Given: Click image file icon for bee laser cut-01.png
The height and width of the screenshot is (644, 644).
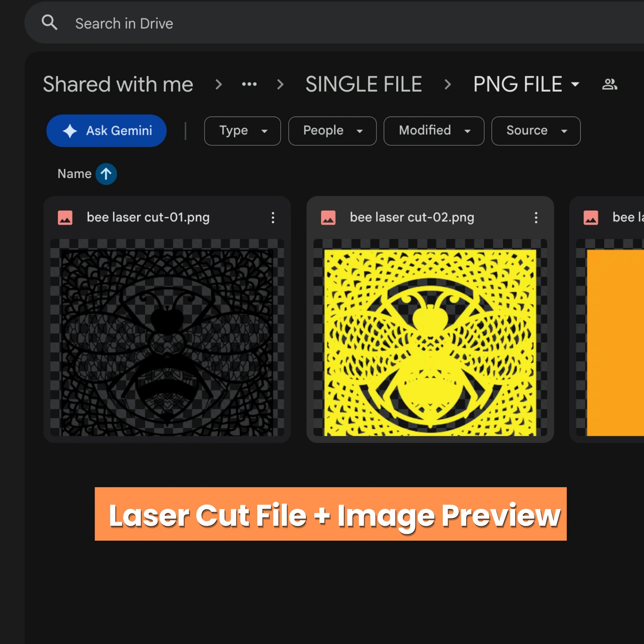Looking at the screenshot, I should coord(65,218).
